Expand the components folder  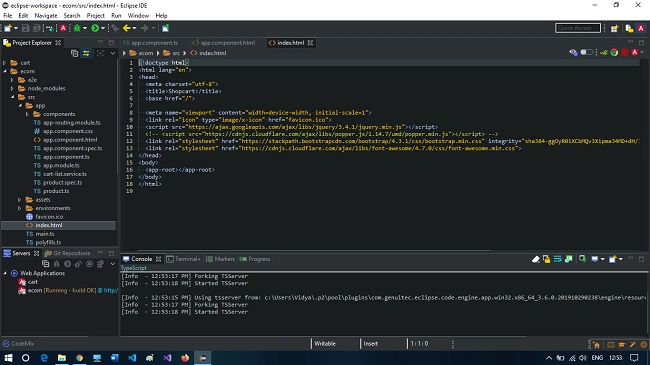pos(27,114)
